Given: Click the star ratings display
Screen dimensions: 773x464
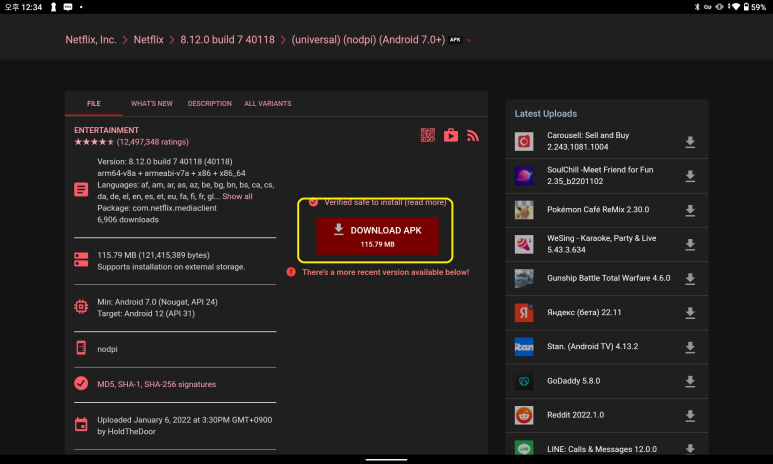Looking at the screenshot, I should click(132, 142).
